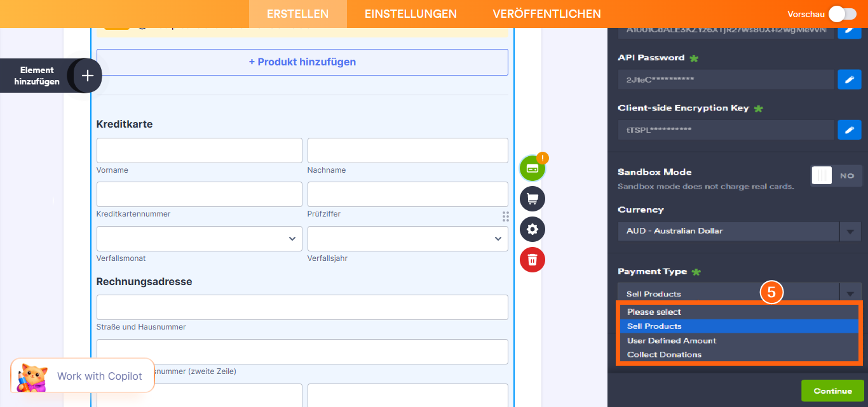Click the Vorname input field
This screenshot has height=407, width=868.
point(199,150)
